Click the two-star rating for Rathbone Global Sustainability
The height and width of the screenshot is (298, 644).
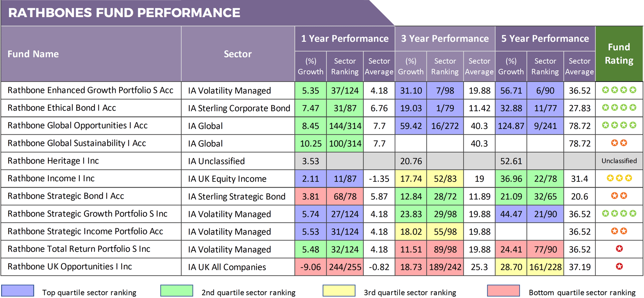(x=619, y=143)
